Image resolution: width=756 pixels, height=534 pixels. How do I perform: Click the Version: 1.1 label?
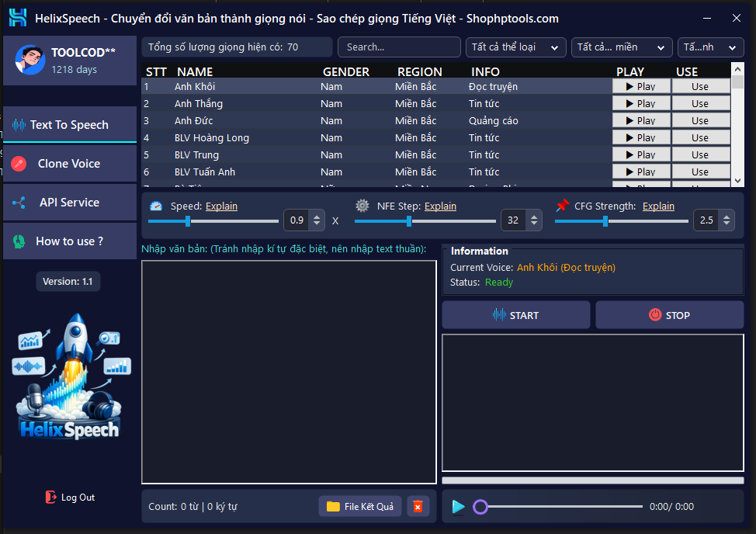coord(68,282)
